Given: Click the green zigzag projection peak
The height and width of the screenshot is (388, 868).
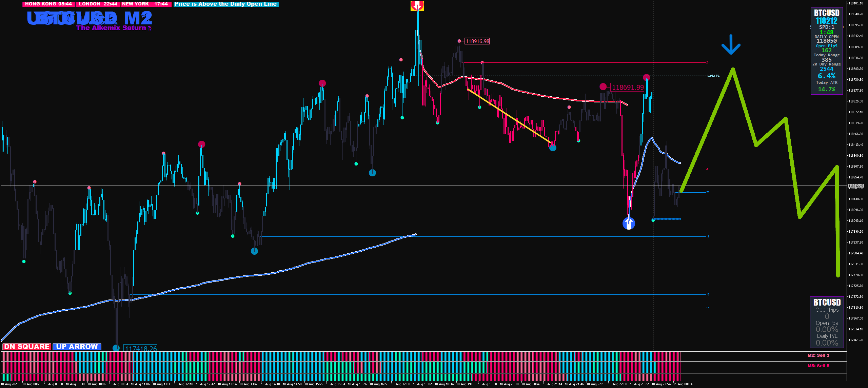Looking at the screenshot, I should (x=733, y=70).
